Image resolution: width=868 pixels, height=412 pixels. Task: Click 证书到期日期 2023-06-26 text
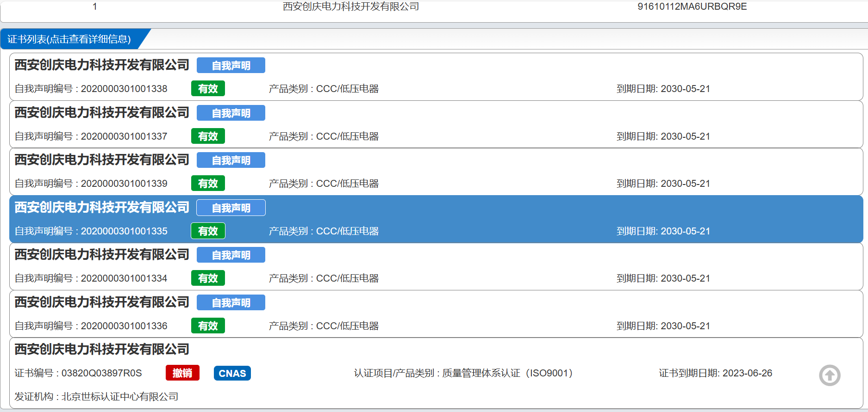(716, 373)
